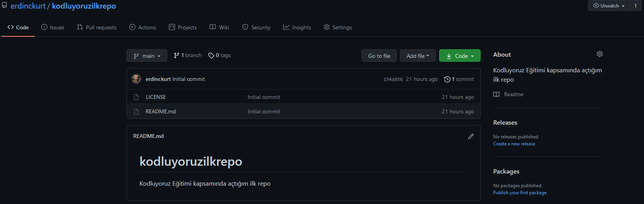Switch to the Issues tab

tap(53, 27)
